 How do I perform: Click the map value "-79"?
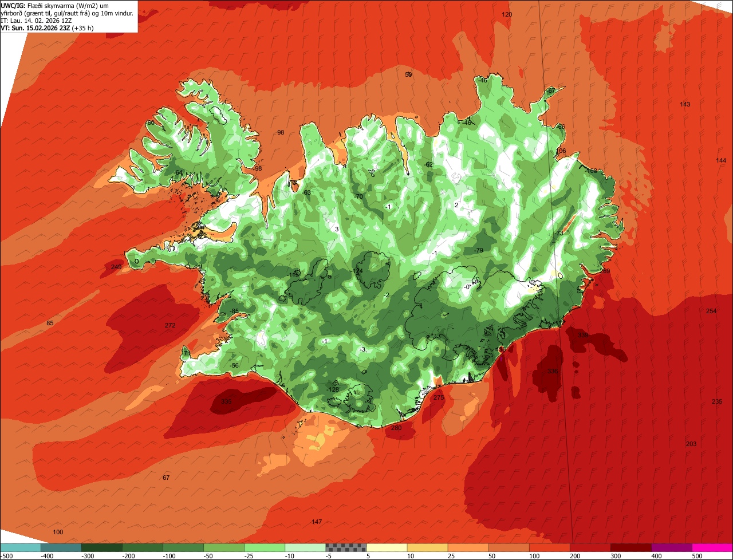coord(479,250)
